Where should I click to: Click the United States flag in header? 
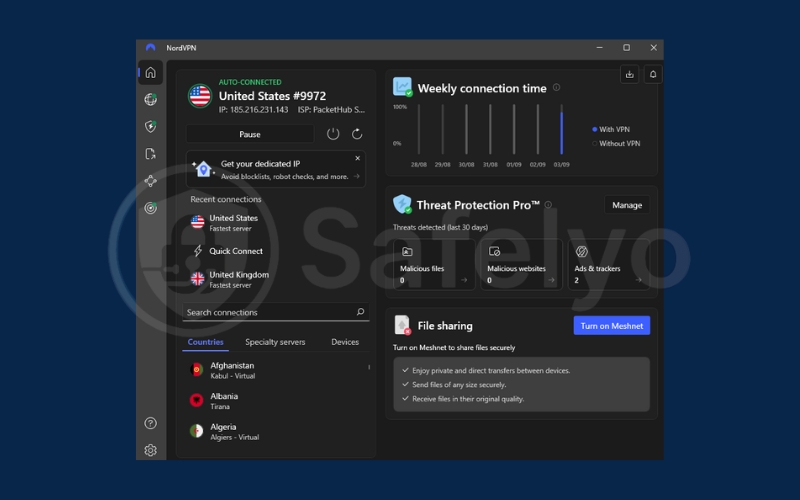click(200, 95)
